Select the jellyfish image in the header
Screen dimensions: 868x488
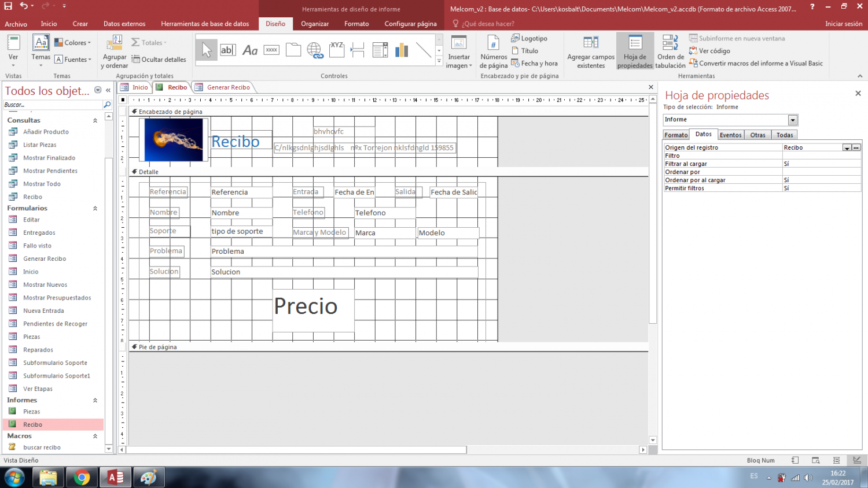point(174,139)
